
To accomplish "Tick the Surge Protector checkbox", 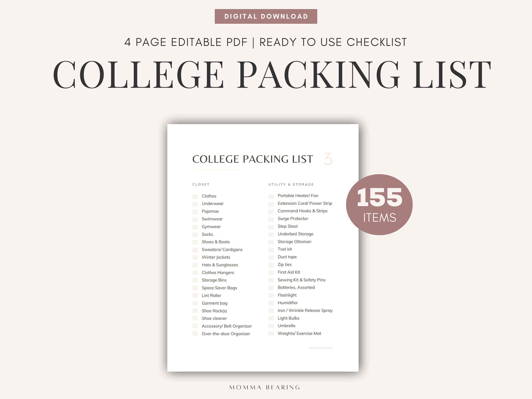I will point(271,219).
